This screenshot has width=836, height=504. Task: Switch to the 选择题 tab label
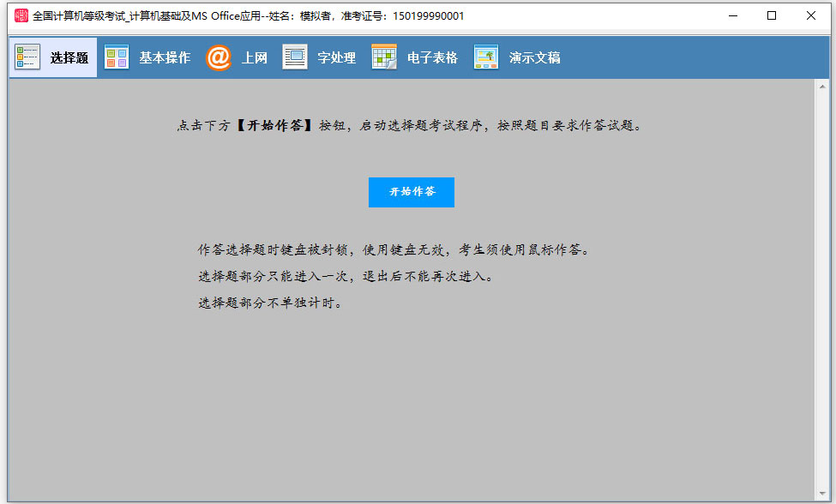point(69,58)
